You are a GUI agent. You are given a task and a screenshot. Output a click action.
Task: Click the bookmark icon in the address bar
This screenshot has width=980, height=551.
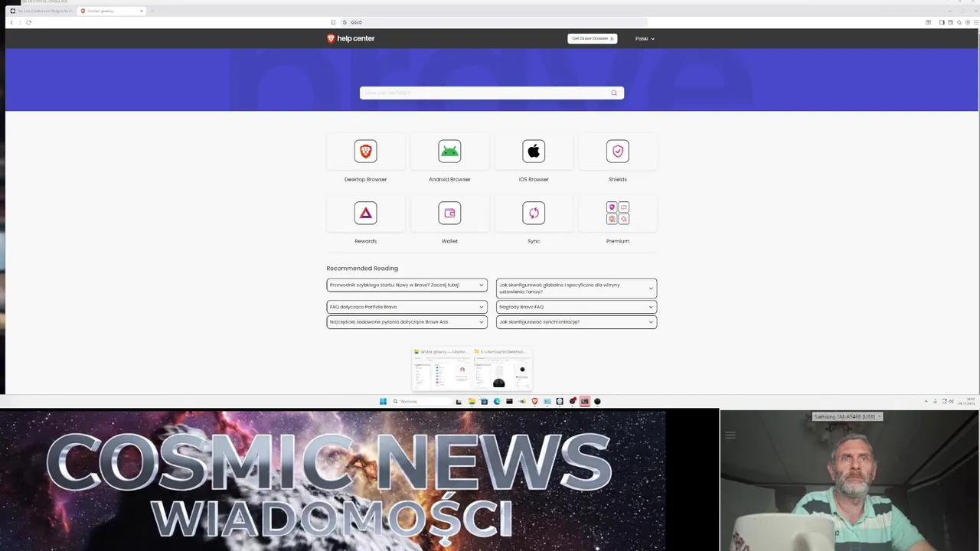(x=333, y=22)
